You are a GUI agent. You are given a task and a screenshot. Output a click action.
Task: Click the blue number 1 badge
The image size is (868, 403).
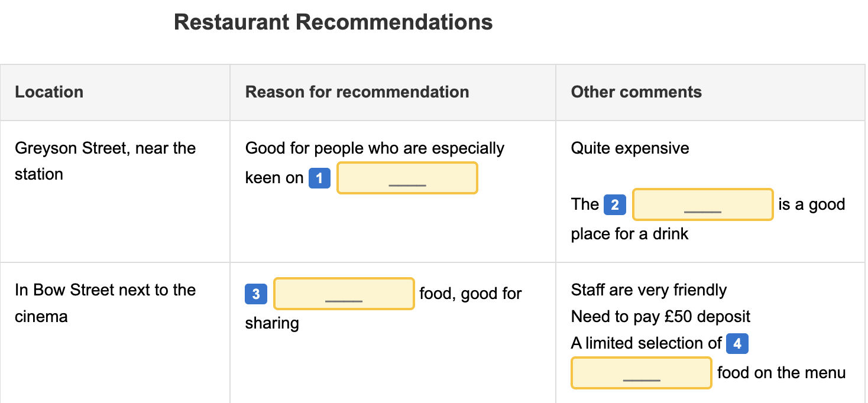(x=319, y=178)
